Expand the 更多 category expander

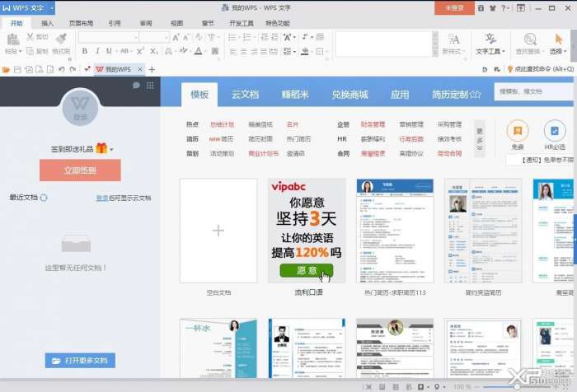(480, 139)
